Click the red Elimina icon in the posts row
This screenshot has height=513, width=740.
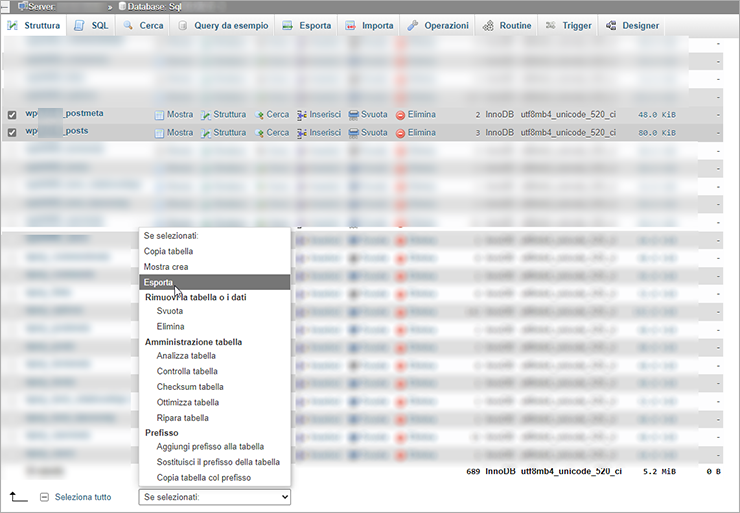(400, 134)
